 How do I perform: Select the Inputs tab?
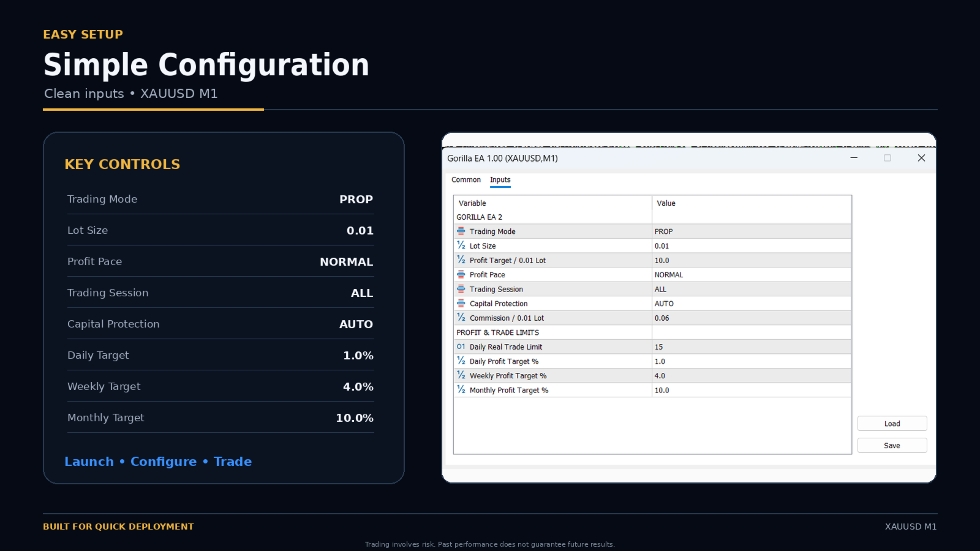[x=500, y=180]
